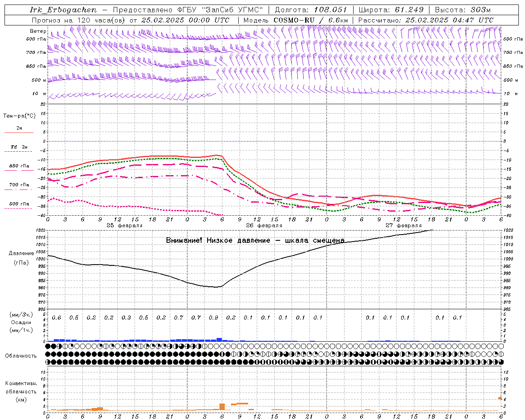Click the Ветер wind panel label
The height and width of the screenshot is (420, 525).
(x=38, y=31)
